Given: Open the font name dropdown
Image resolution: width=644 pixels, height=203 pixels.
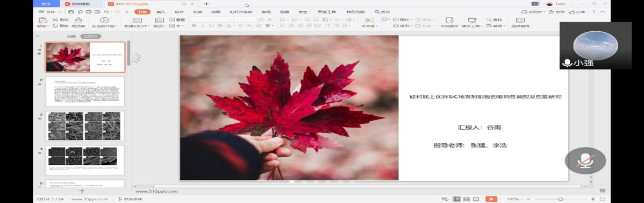Looking at the screenshot, I should [211, 19].
